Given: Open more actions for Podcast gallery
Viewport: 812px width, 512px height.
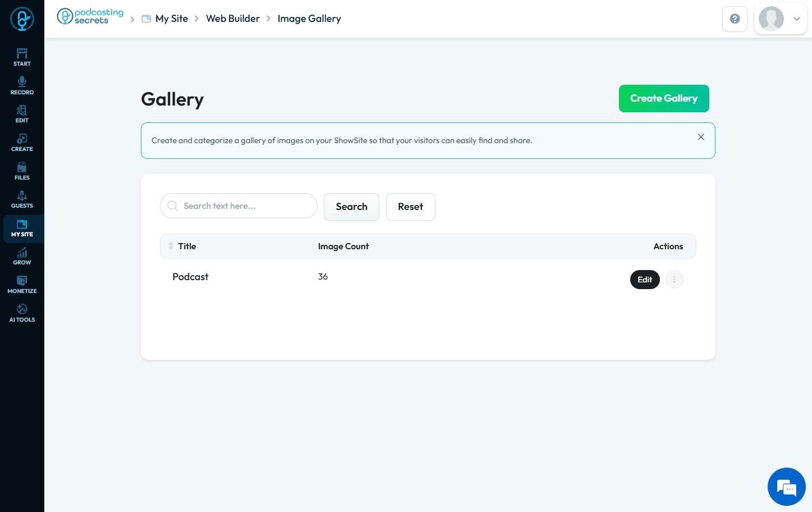Looking at the screenshot, I should tap(674, 280).
